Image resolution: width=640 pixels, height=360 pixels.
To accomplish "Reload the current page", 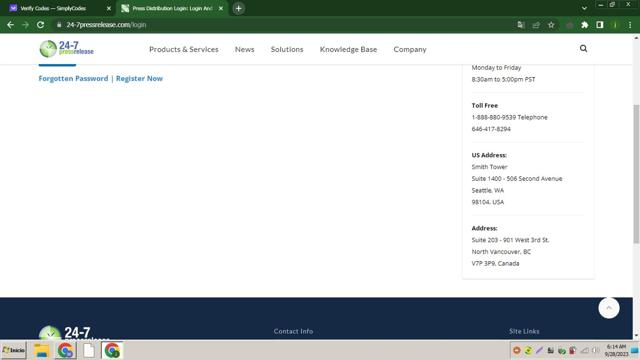I will (40, 25).
